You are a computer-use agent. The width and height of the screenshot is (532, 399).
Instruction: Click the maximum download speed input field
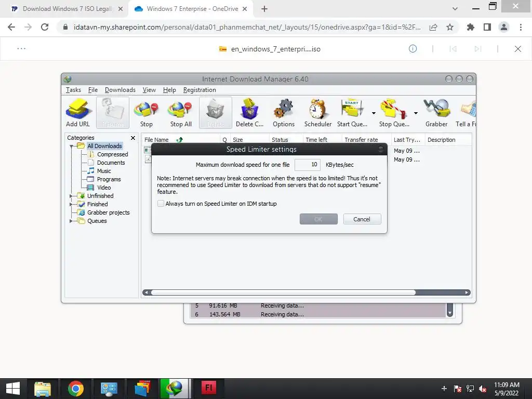point(307,165)
